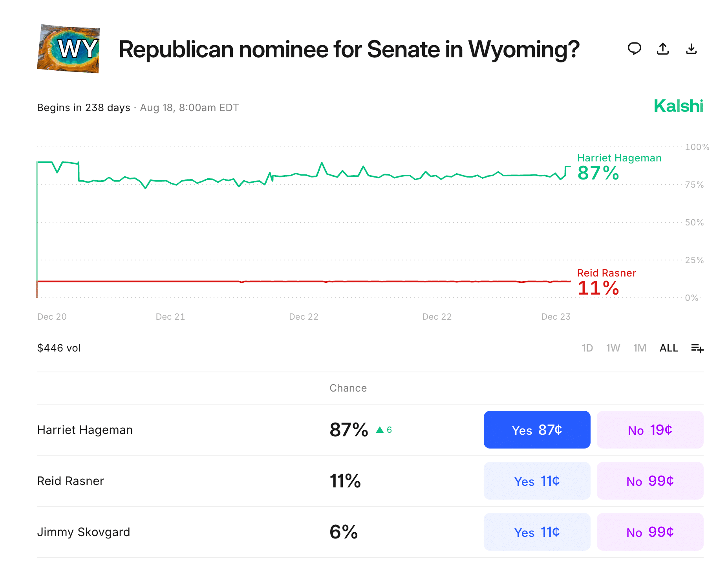728x575 pixels.
Task: Click the green up-arrow change indicator
Action: (380, 430)
